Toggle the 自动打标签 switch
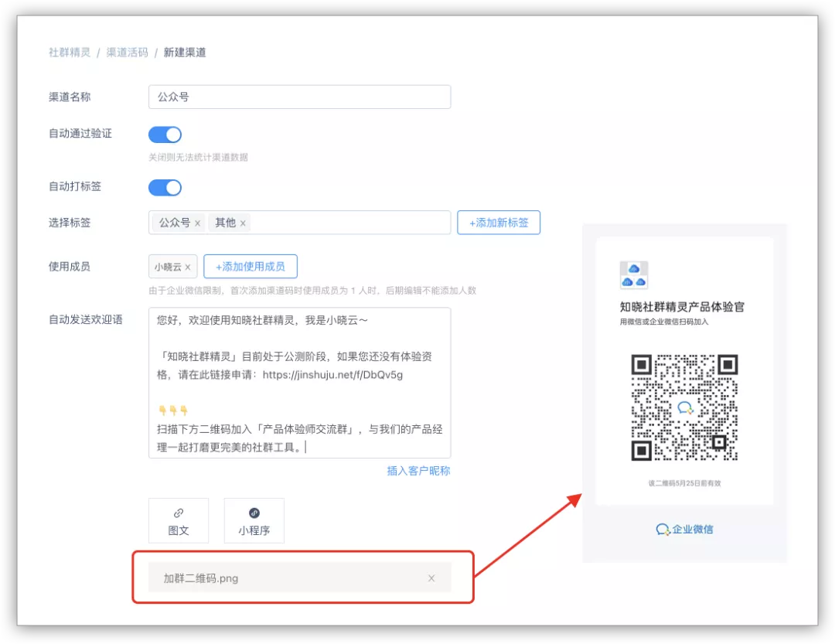Screen dimensions: 835x644 [x=165, y=188]
